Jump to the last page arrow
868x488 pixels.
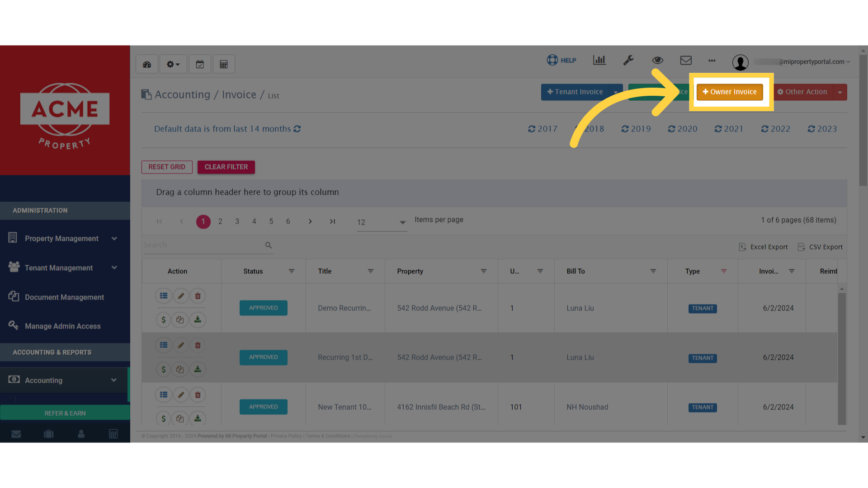[332, 221]
